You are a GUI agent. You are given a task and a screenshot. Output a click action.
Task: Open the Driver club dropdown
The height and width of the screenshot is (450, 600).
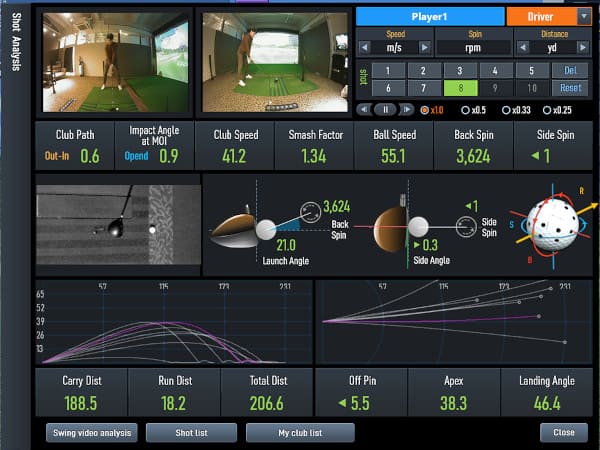point(584,17)
